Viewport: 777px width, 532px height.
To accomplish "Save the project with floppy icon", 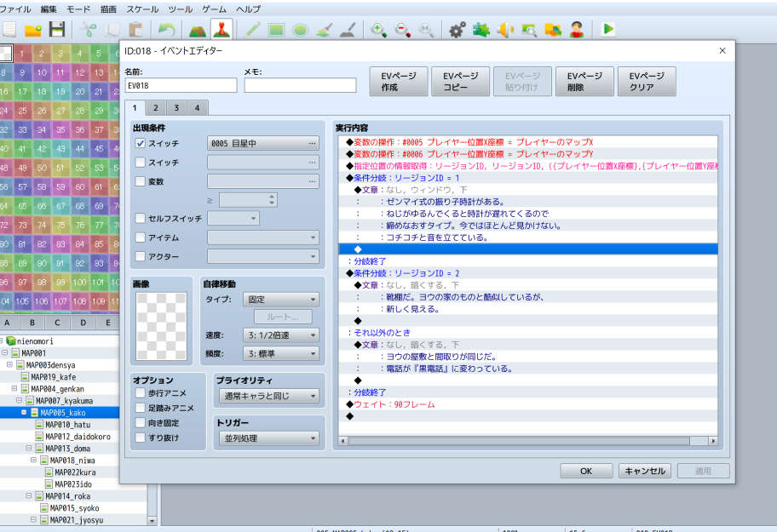I will [x=57, y=30].
